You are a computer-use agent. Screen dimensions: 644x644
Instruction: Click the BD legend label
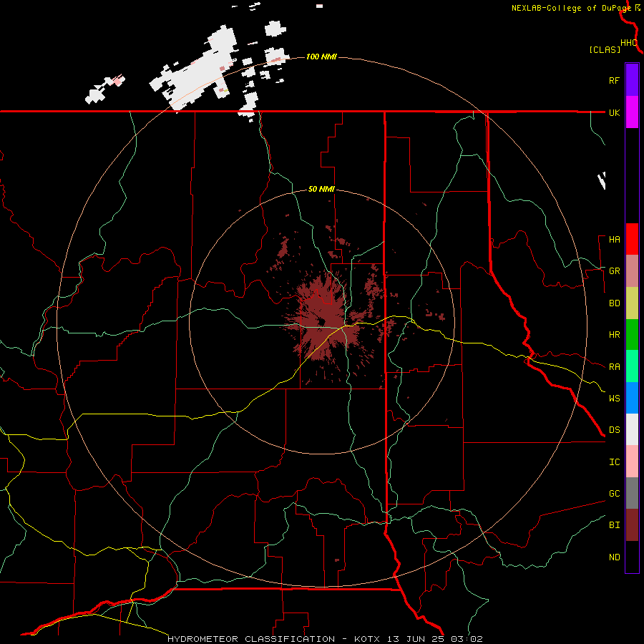(x=614, y=303)
